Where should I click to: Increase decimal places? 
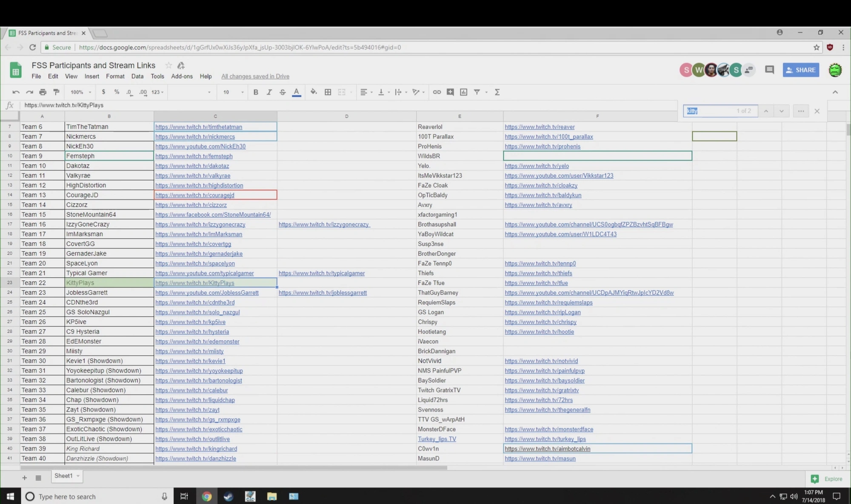143,92
